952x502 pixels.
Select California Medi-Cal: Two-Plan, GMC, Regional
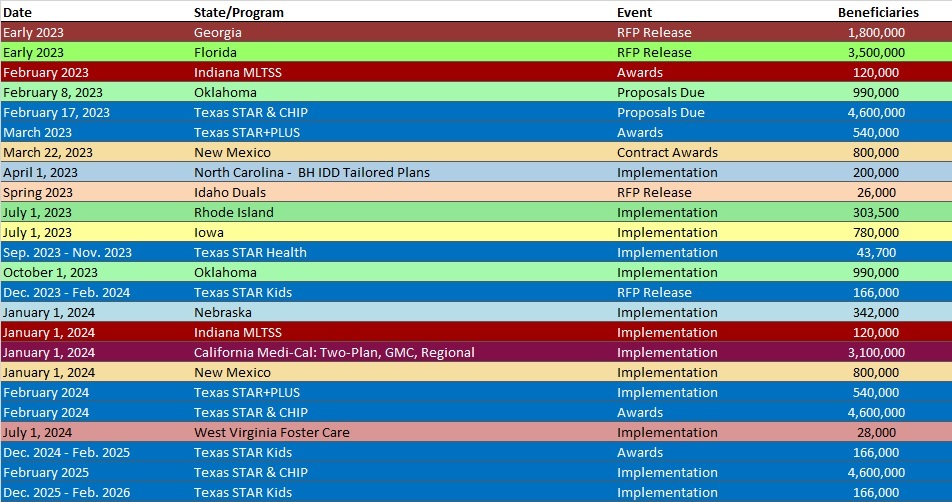tap(334, 353)
